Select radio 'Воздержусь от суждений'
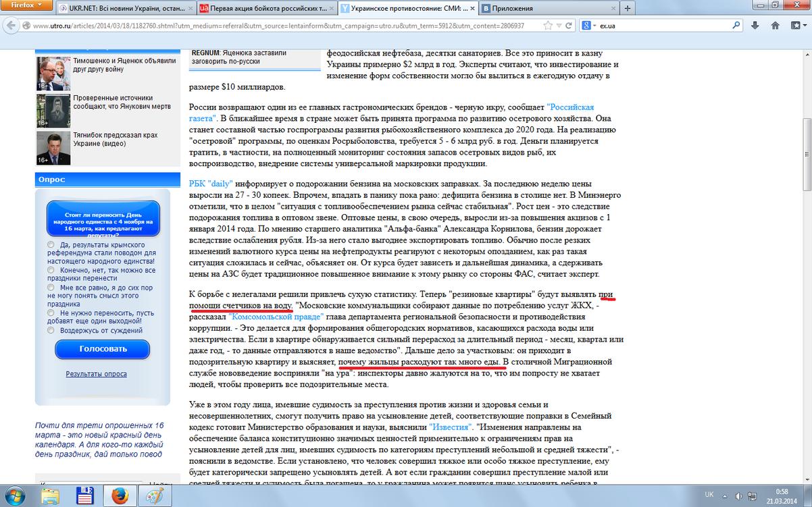The image size is (812, 507). coord(51,331)
